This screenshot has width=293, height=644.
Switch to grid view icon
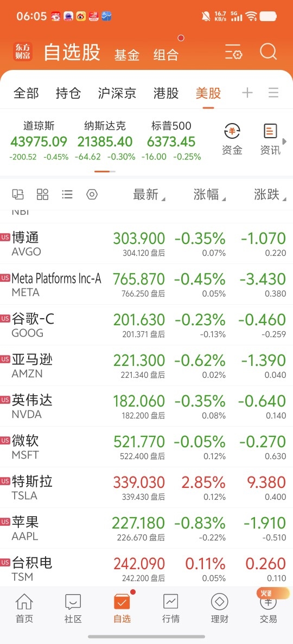point(43,194)
